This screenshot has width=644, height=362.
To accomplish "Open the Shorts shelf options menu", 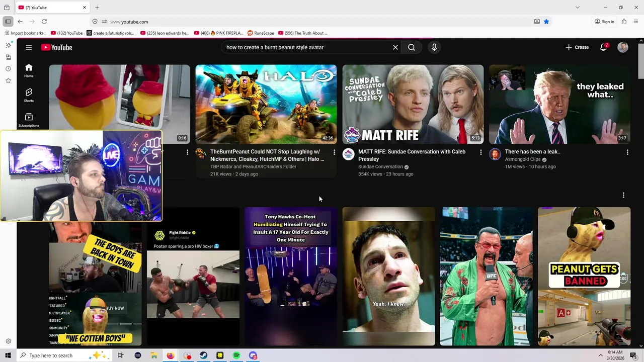I will click(623, 195).
